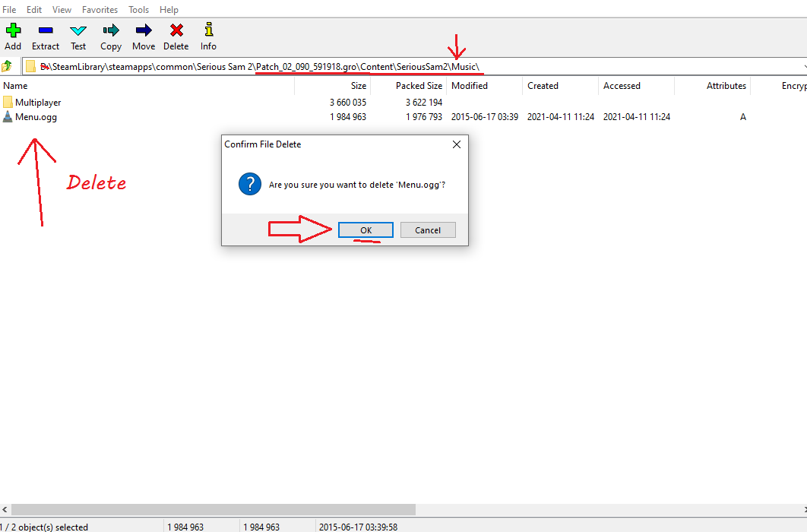Go up one folder level icon
The image size is (807, 532).
coord(8,66)
